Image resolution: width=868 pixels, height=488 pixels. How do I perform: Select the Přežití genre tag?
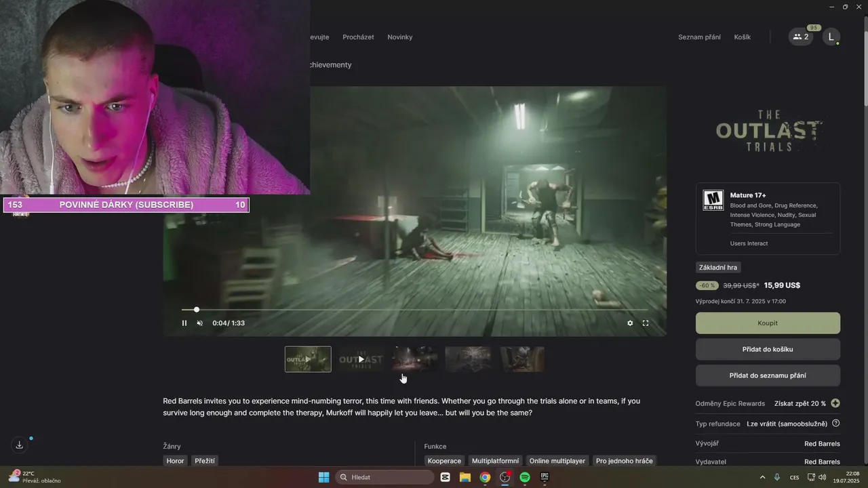(x=205, y=461)
